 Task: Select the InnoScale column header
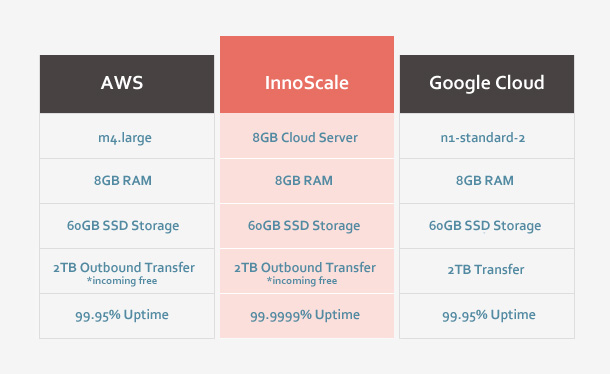(307, 74)
